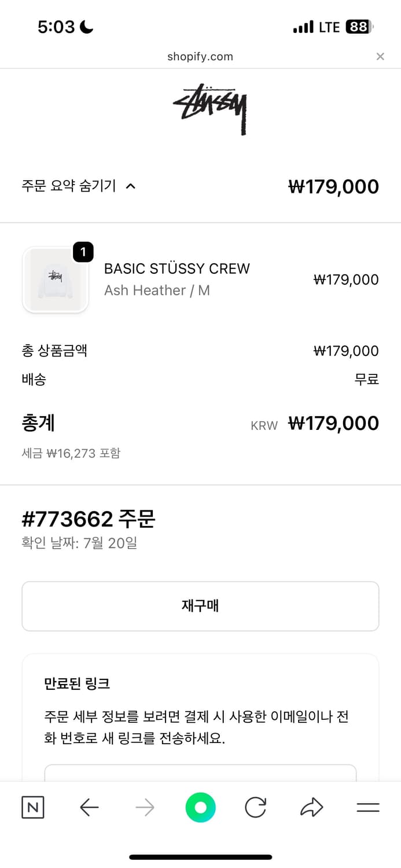Tap the Stüssy logo

210,109
